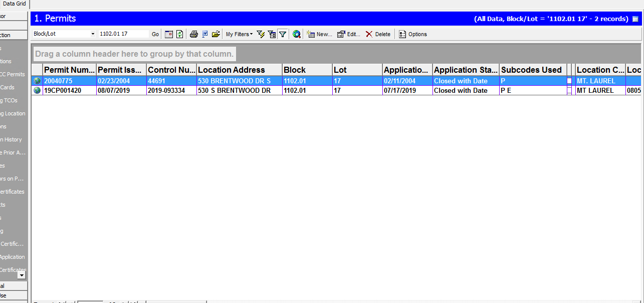Viewport: 644px width, 303px height.
Task: Switch to the Data Grid tab
Action: 14,4
